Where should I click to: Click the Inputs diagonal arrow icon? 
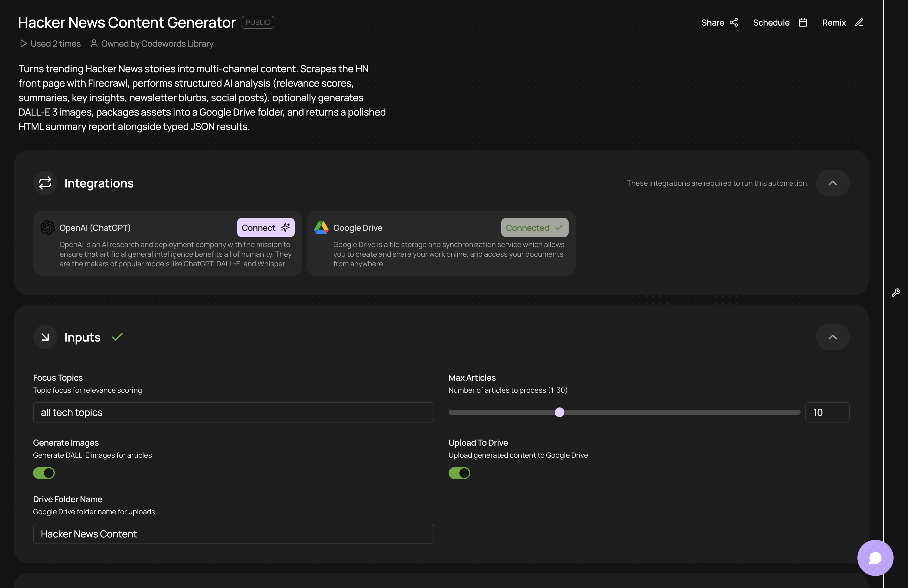pyautogui.click(x=45, y=337)
